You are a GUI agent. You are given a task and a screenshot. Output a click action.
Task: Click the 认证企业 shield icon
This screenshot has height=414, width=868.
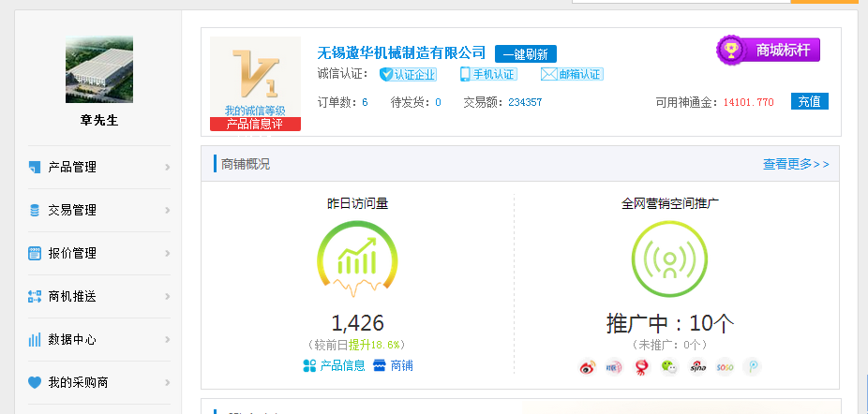[x=386, y=74]
